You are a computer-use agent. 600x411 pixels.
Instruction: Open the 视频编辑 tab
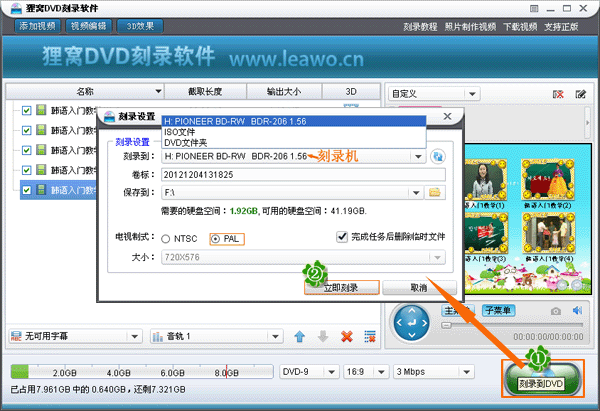click(x=89, y=26)
